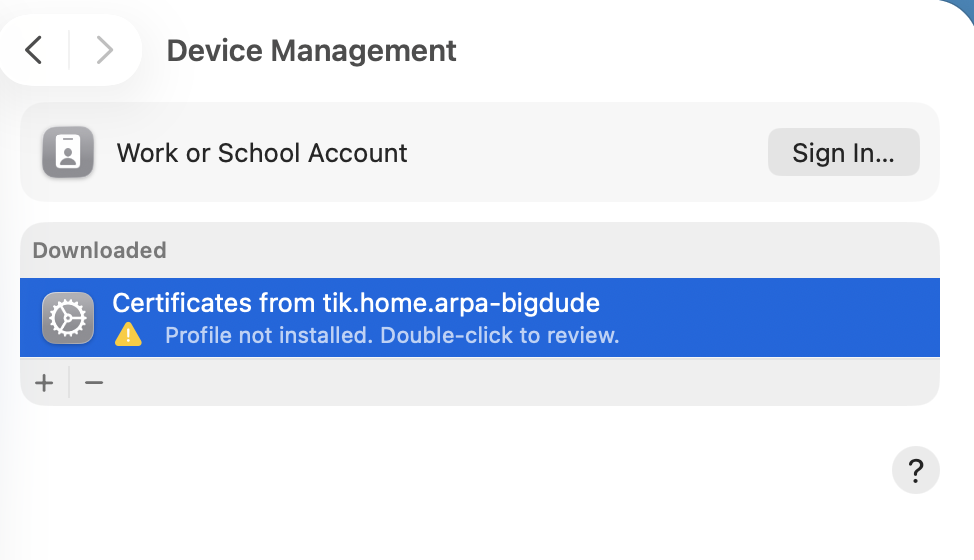Screen dimensions: 974x560
Task: Click blank blue area of selected profile row
Action: pyautogui.click(x=780, y=318)
